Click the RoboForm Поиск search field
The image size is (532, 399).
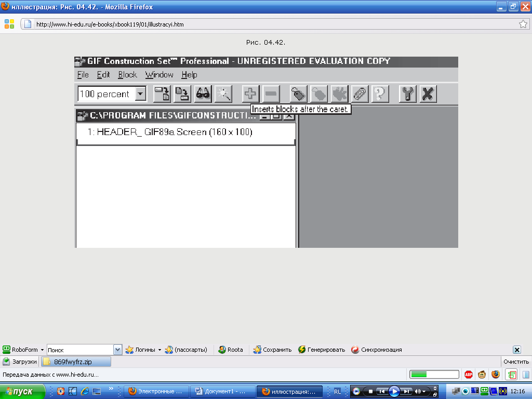(80, 350)
